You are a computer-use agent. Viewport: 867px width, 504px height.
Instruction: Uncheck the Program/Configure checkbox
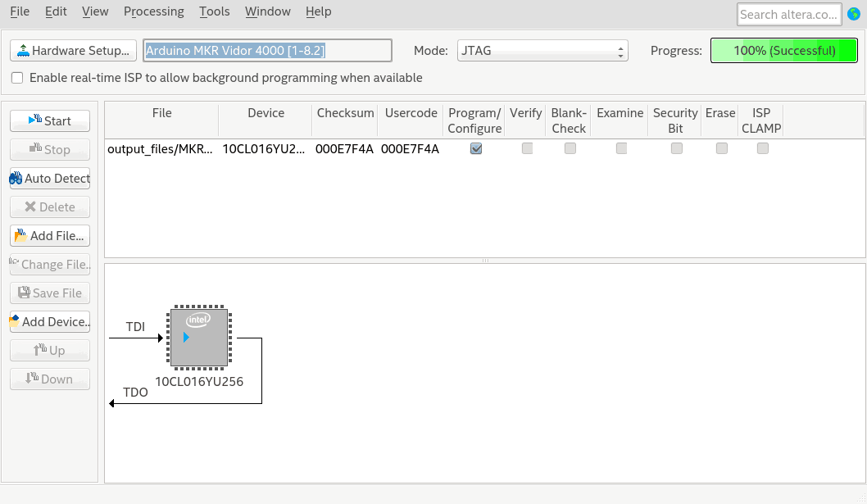(x=475, y=148)
